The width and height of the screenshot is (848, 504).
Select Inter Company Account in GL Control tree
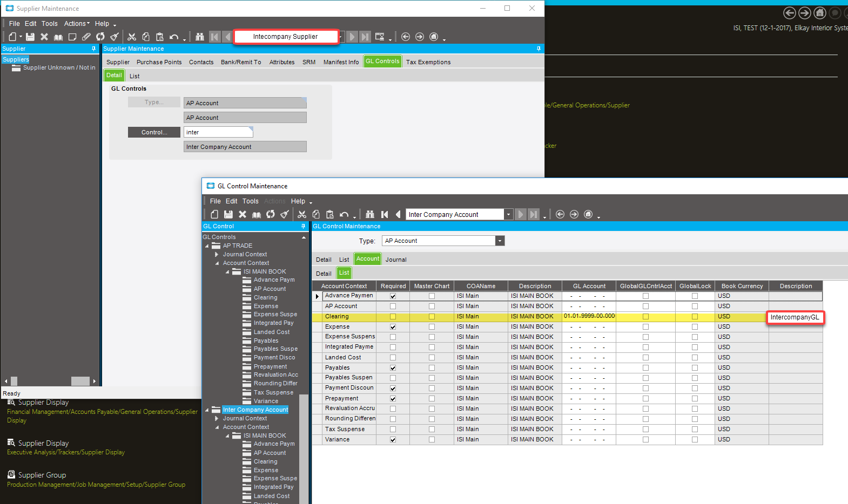coord(255,410)
